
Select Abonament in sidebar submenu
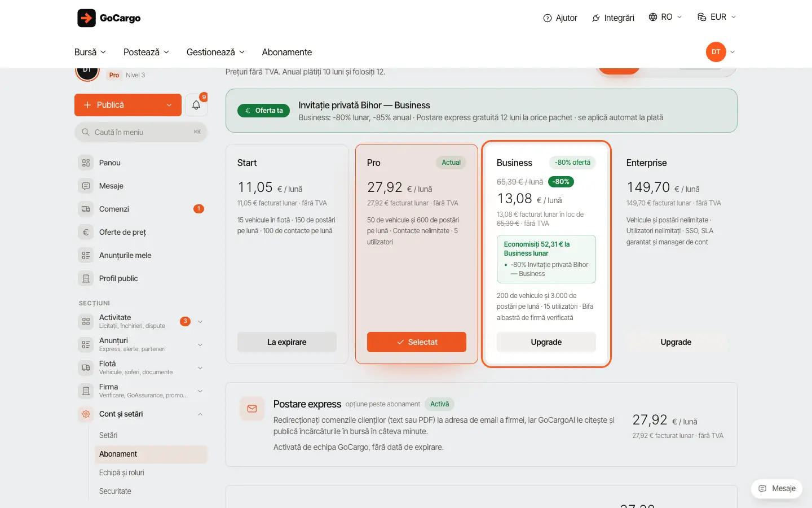(151, 454)
